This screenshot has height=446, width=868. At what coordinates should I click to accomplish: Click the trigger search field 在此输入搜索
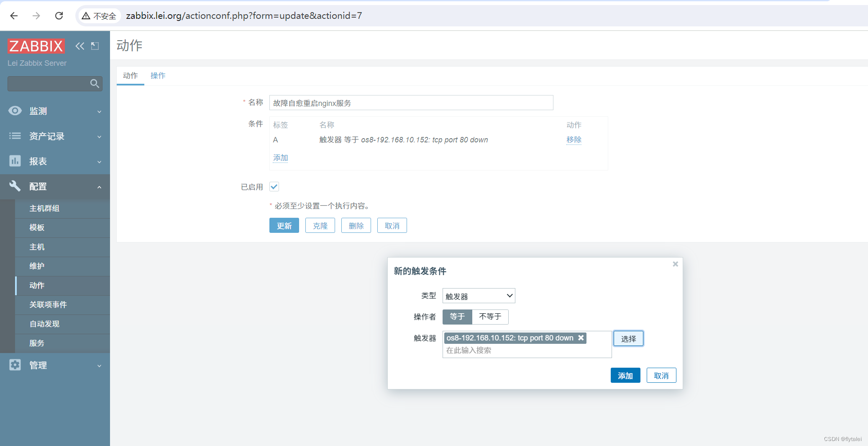pyautogui.click(x=527, y=351)
